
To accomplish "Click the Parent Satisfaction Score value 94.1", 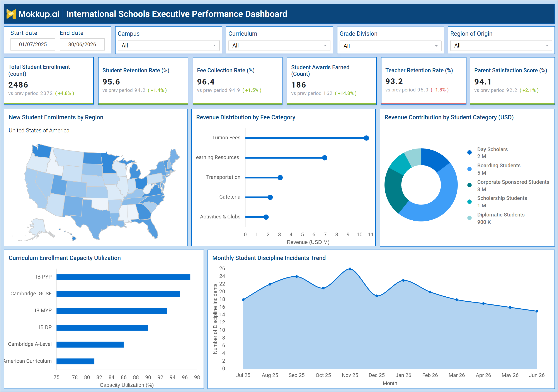I will coord(483,82).
